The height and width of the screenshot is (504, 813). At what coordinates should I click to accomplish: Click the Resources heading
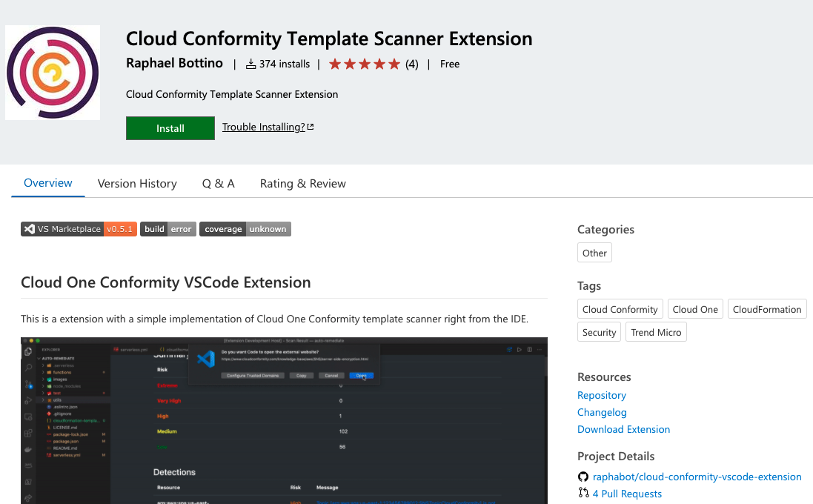coord(604,377)
